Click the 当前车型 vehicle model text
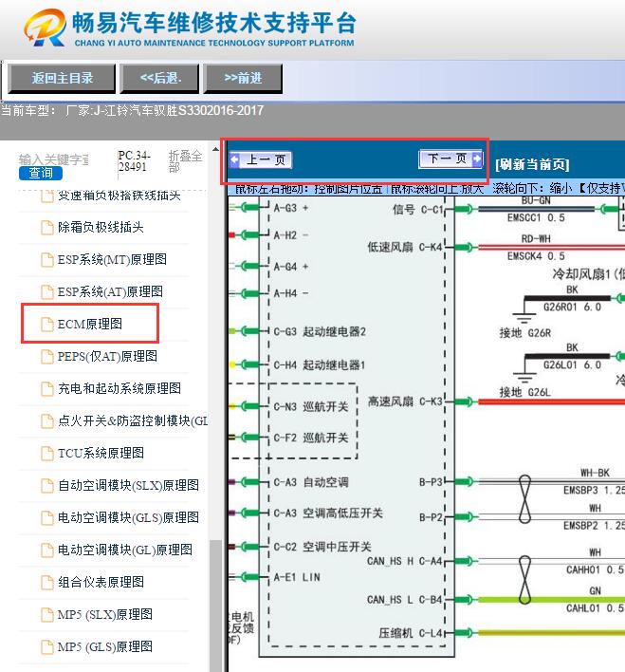The image size is (625, 672). click(132, 110)
